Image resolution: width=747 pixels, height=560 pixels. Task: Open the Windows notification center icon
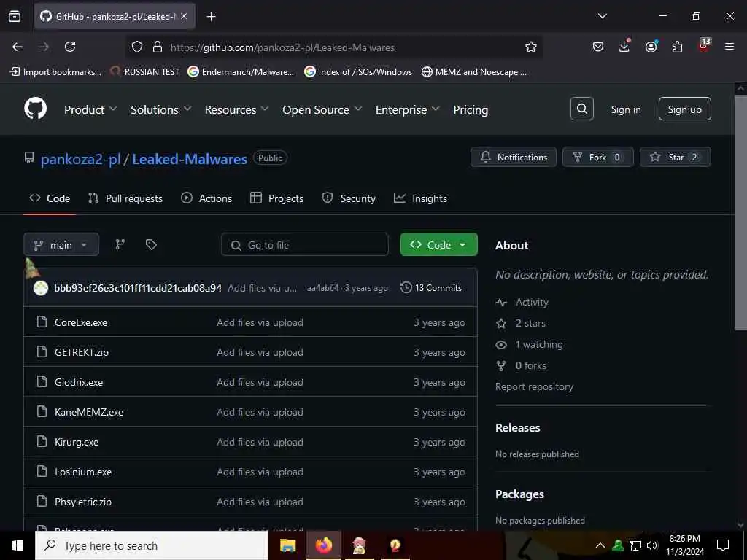(723, 545)
